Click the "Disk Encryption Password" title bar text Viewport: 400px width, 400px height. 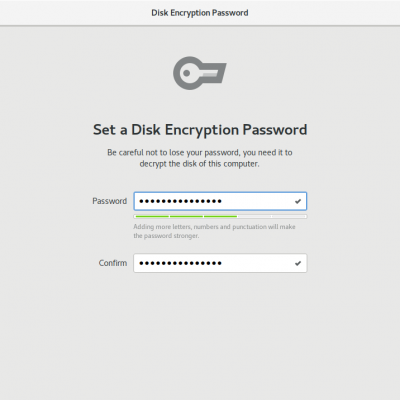point(200,13)
